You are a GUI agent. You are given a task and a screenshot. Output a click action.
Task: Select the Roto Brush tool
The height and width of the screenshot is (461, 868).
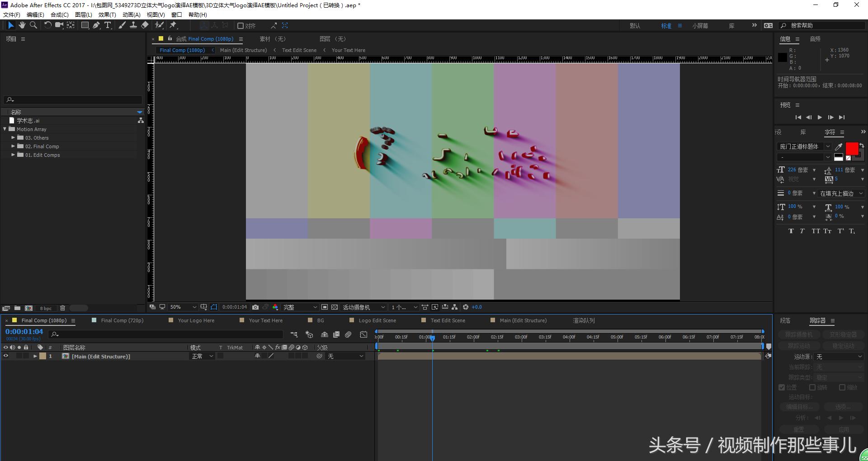[x=159, y=25]
